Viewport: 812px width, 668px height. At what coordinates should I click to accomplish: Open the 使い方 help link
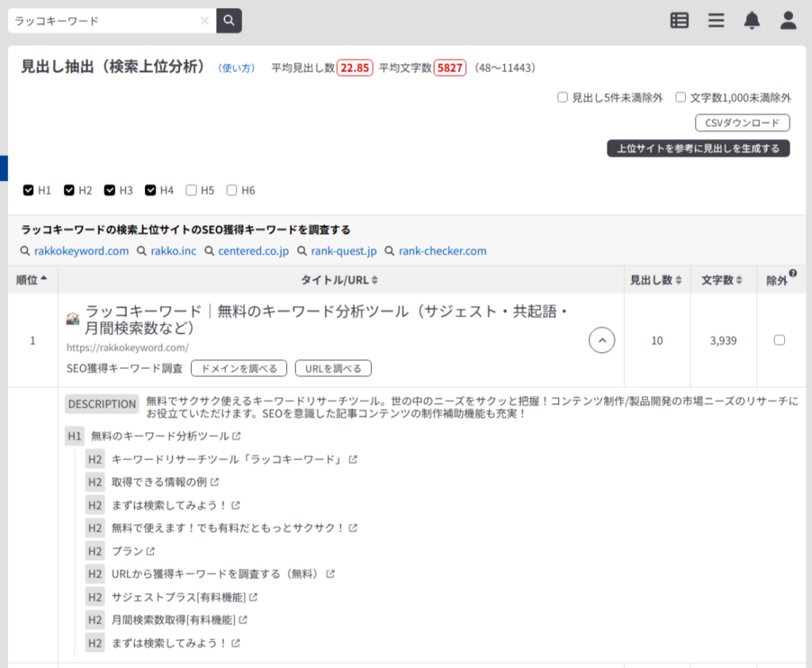236,68
